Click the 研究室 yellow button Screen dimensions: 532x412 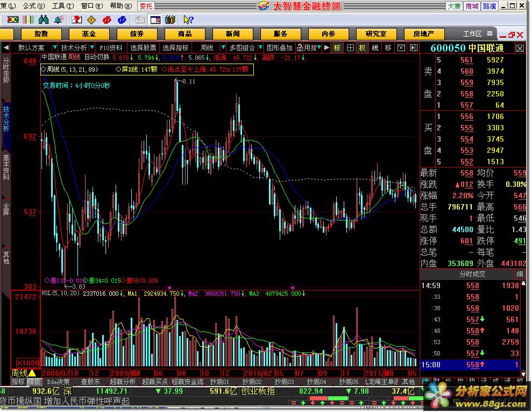click(376, 33)
